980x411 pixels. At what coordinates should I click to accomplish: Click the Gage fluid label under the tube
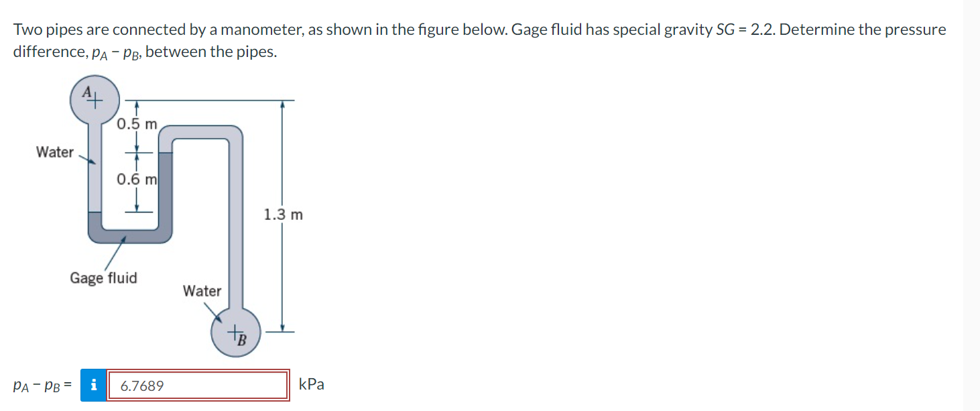pos(105,278)
